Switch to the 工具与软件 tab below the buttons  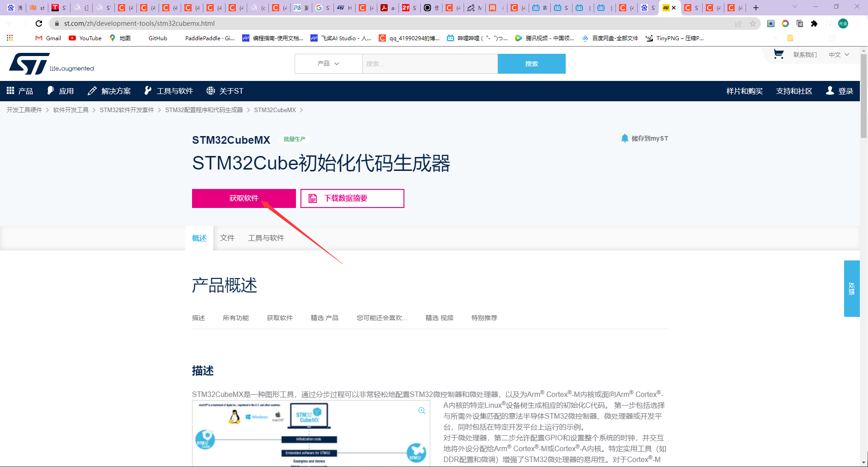coord(266,237)
